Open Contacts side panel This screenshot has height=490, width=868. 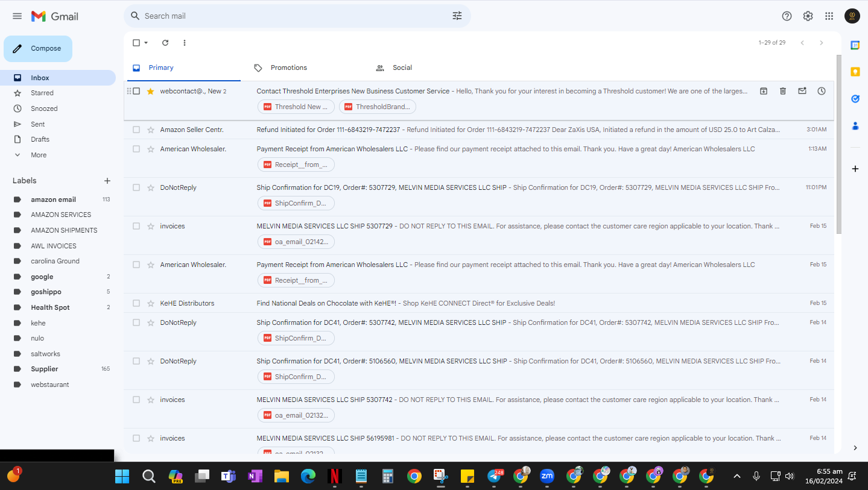coord(855,126)
